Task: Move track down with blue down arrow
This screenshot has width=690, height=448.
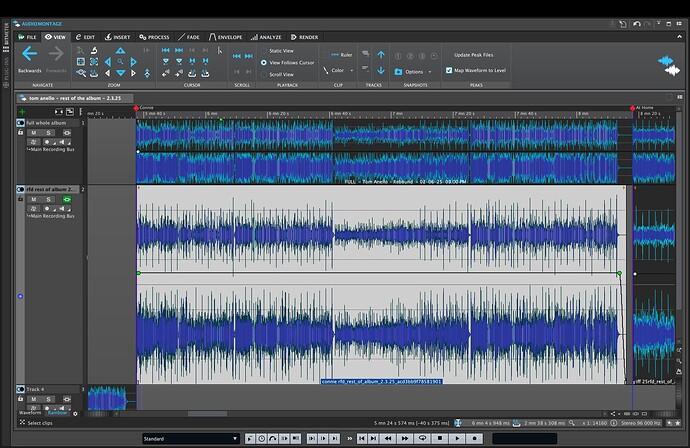Action: click(x=381, y=70)
